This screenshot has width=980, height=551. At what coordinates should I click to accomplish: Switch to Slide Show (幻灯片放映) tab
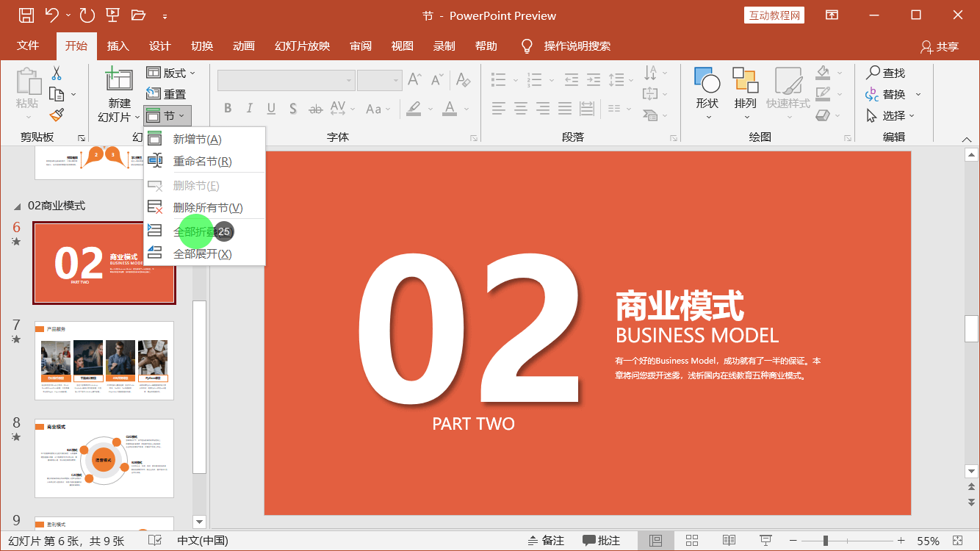tap(303, 46)
